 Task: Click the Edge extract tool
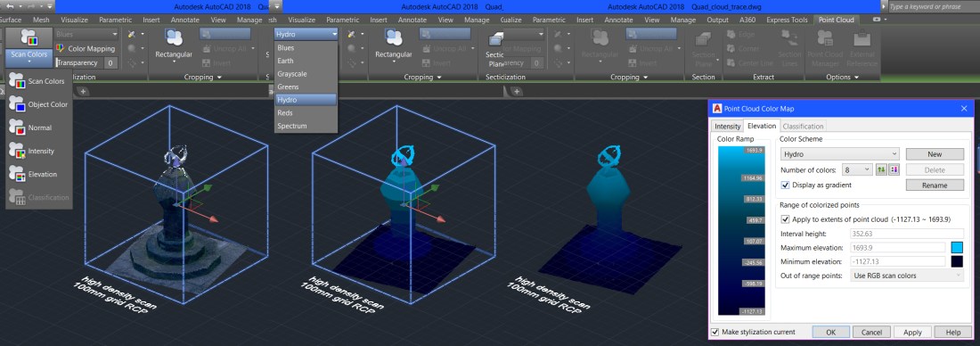click(741, 35)
